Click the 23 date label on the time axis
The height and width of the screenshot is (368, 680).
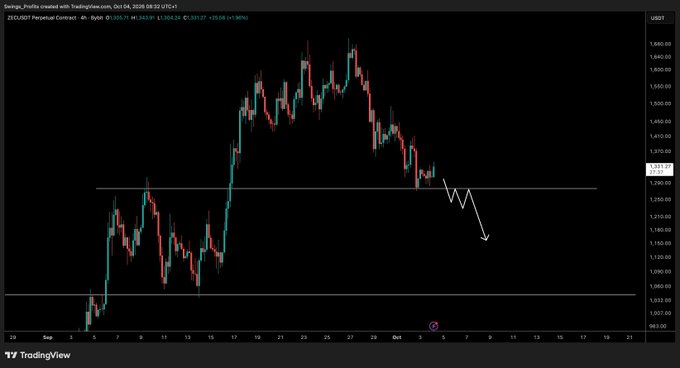click(x=304, y=337)
